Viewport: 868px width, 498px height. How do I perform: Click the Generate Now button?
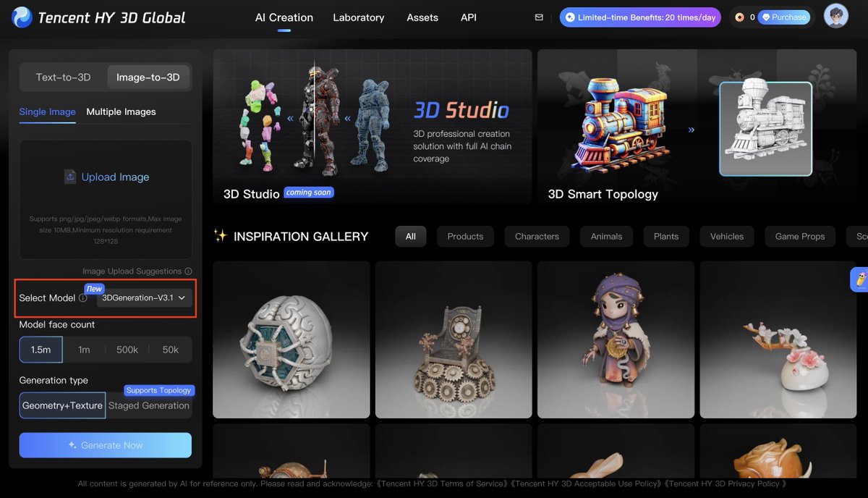pos(105,445)
